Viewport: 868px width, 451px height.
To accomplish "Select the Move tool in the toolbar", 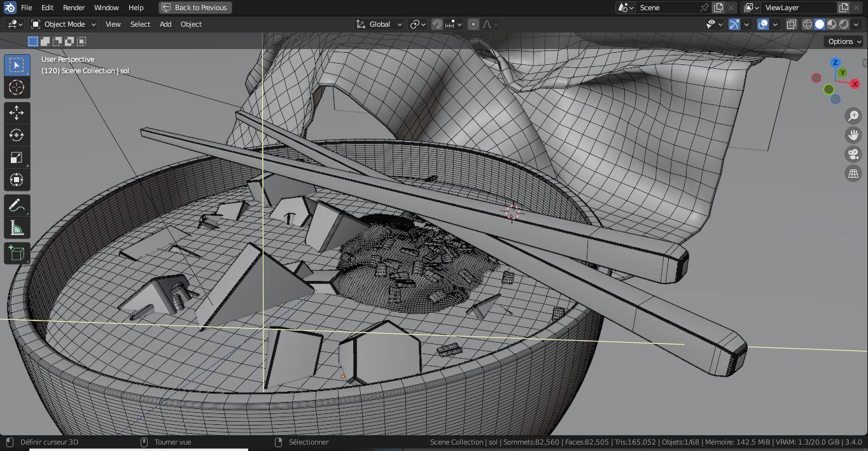I will 17,113.
